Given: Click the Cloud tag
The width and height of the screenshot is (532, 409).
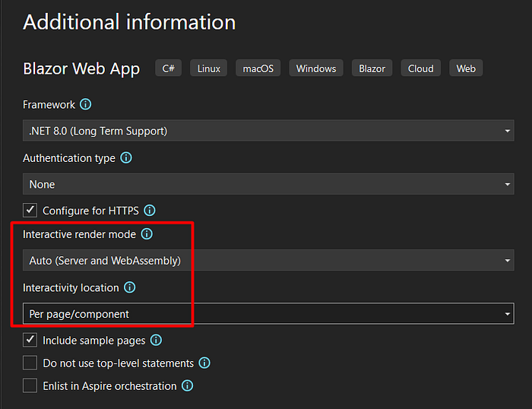Looking at the screenshot, I should point(421,68).
